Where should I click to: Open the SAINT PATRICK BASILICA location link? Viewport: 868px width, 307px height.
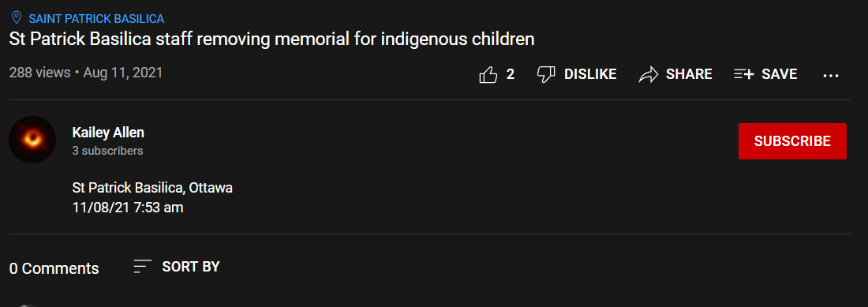click(96, 19)
